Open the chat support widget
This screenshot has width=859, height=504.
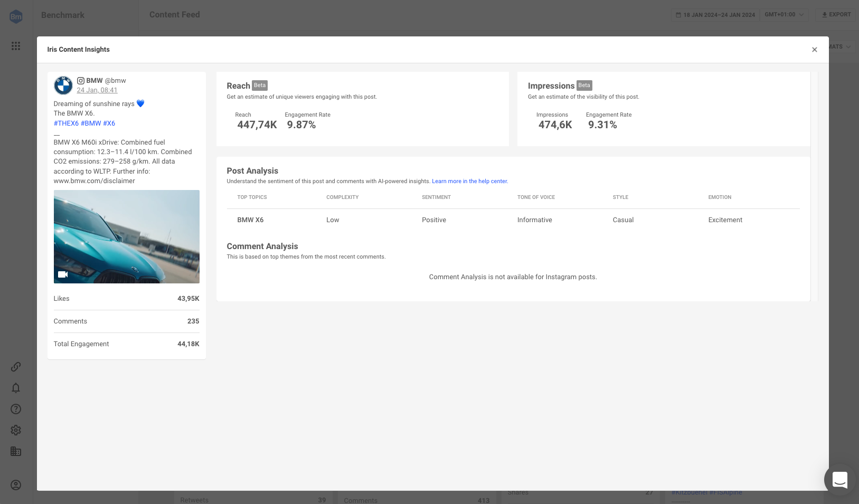click(839, 480)
